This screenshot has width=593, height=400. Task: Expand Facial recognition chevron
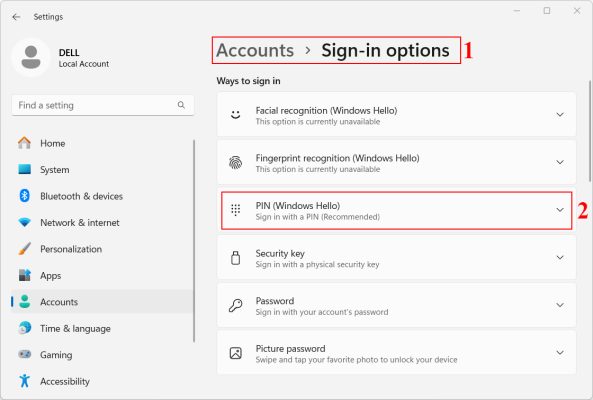point(560,115)
